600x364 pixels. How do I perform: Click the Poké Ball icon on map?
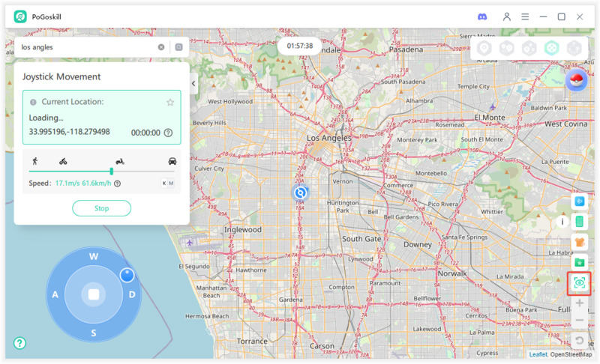click(x=576, y=80)
